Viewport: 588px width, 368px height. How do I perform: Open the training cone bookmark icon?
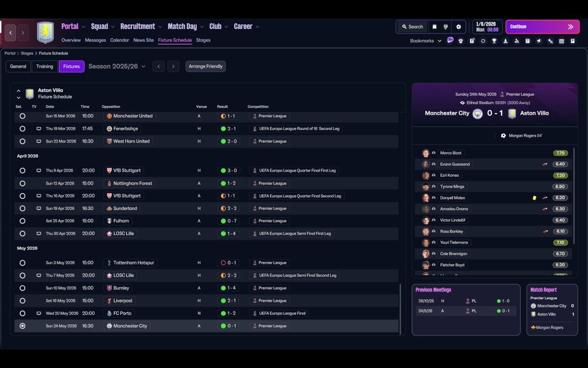tap(505, 41)
